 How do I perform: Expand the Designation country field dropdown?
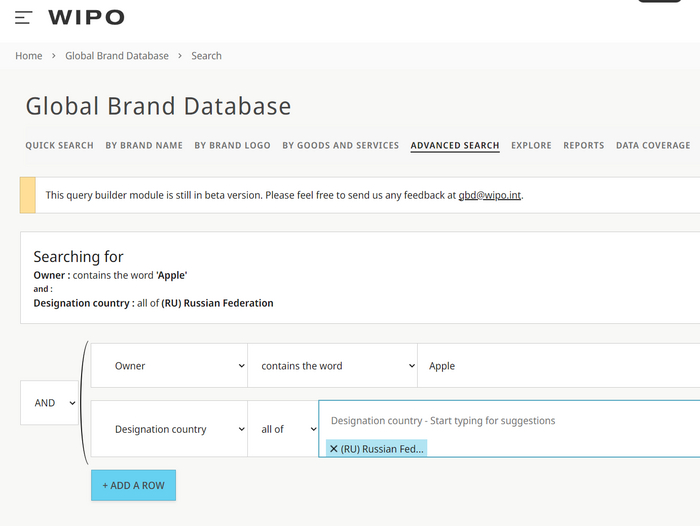pos(169,429)
